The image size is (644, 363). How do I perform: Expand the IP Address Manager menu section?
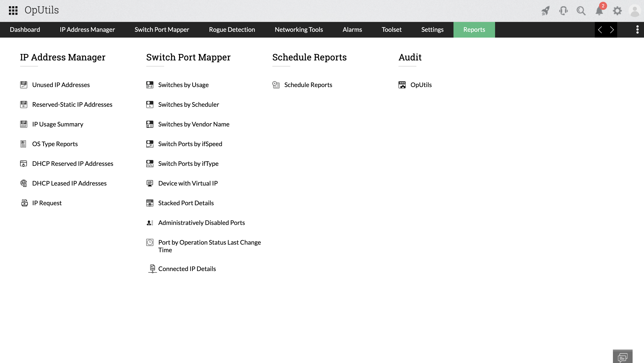coord(62,57)
